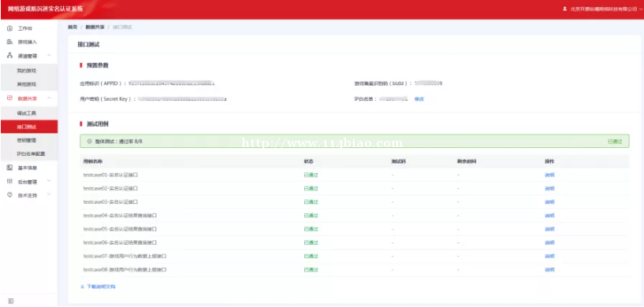Collapse the sidebar with the bottom menu icon
The height and width of the screenshot is (307, 644).
[x=11, y=301]
